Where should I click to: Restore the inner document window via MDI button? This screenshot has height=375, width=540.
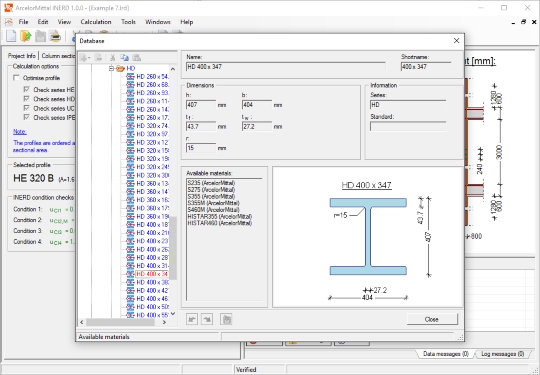click(x=523, y=22)
